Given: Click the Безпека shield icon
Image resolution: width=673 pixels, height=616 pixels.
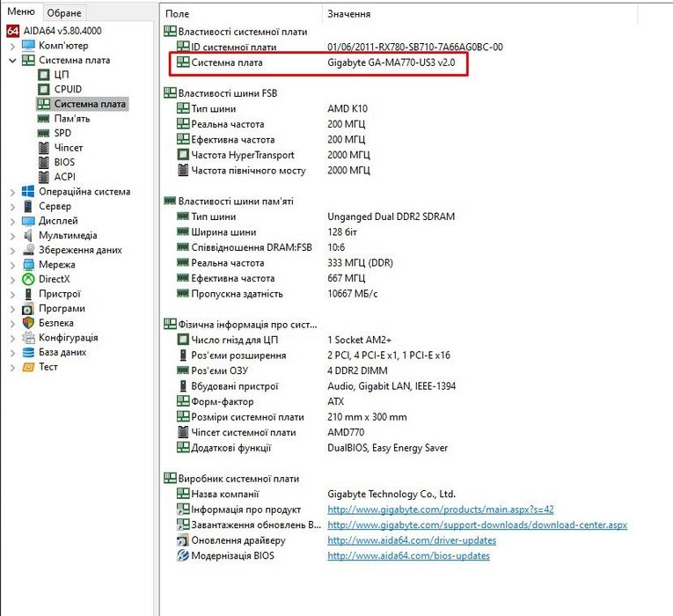Looking at the screenshot, I should coord(28,323).
